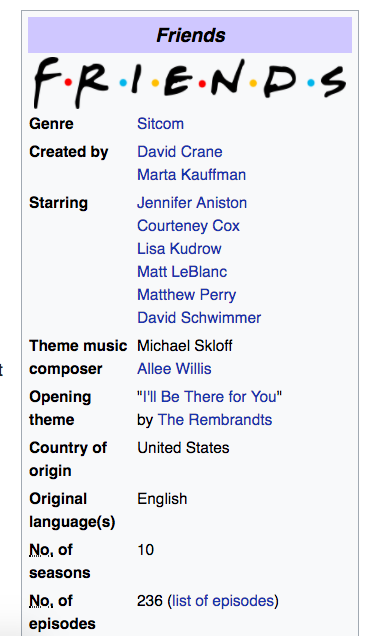Click the No. abbreviation beside seasons

click(x=41, y=550)
